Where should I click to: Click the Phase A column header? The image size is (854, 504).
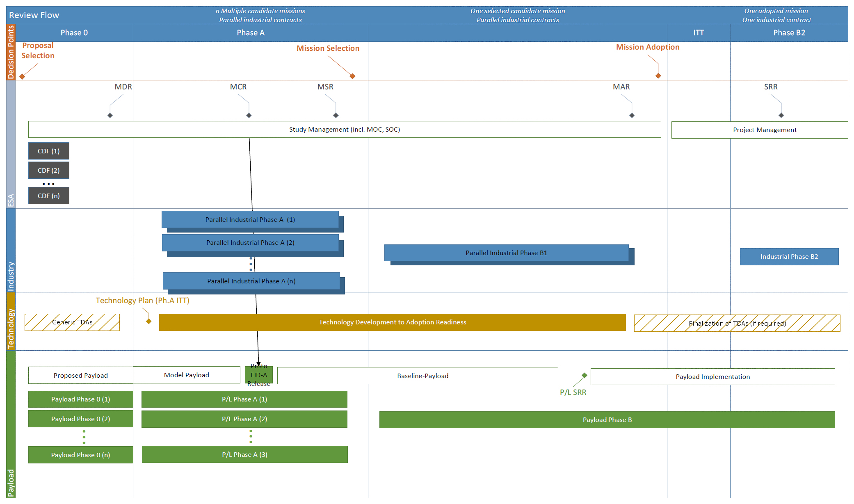point(250,33)
